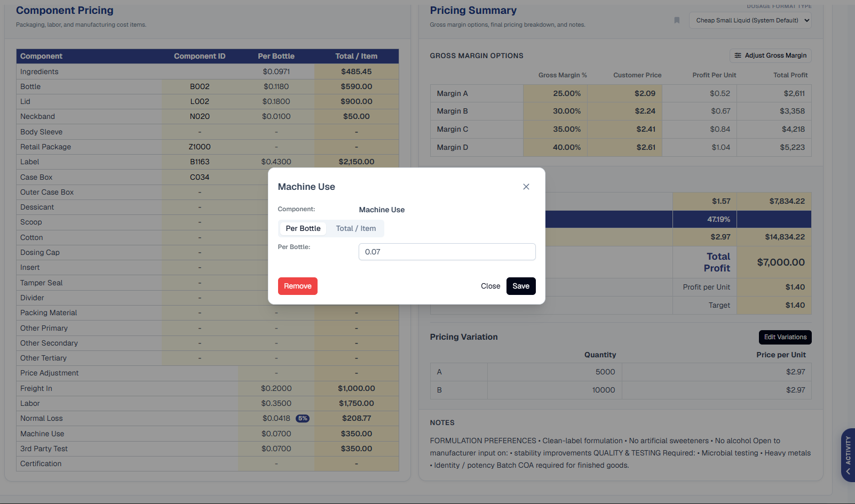The image size is (855, 504).
Task: Expand the Activity side panel chevron
Action: coord(848,471)
